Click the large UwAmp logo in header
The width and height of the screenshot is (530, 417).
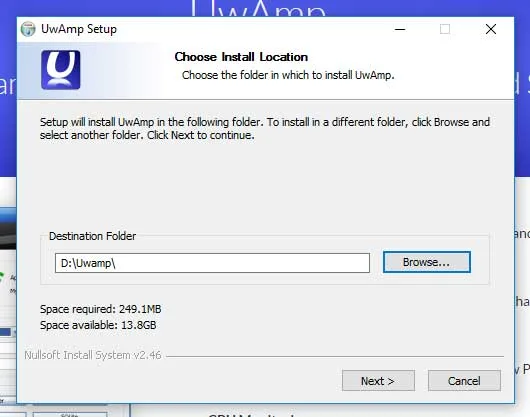coord(61,70)
